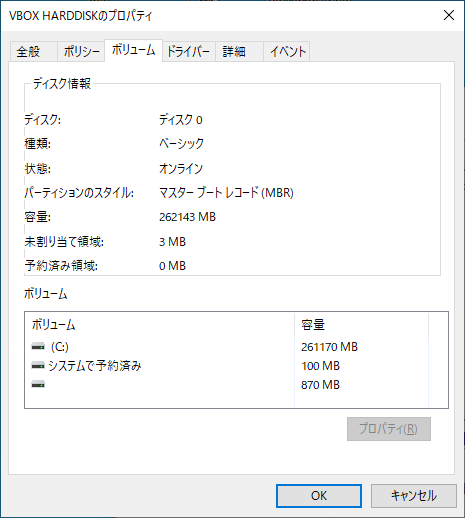This screenshot has height=518, width=465.
Task: Switch to the 詳細 tab
Action: (x=239, y=51)
